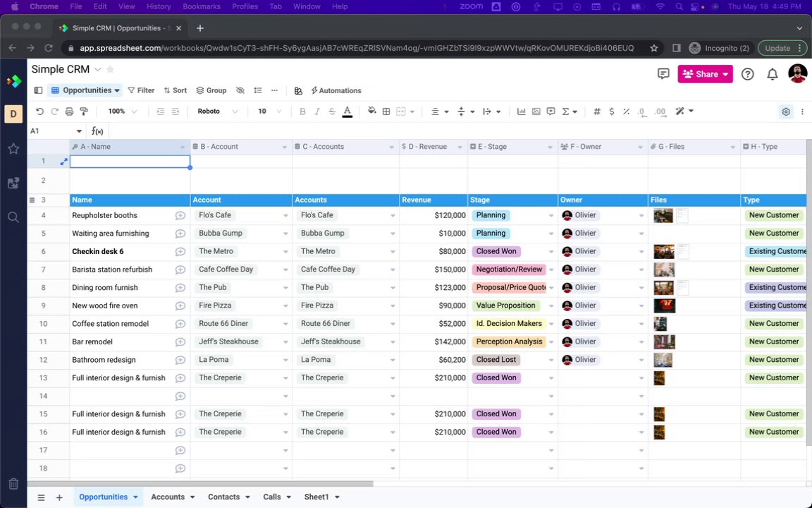The image size is (812, 508).
Task: Apply currency format with dollar icon
Action: coord(612,111)
